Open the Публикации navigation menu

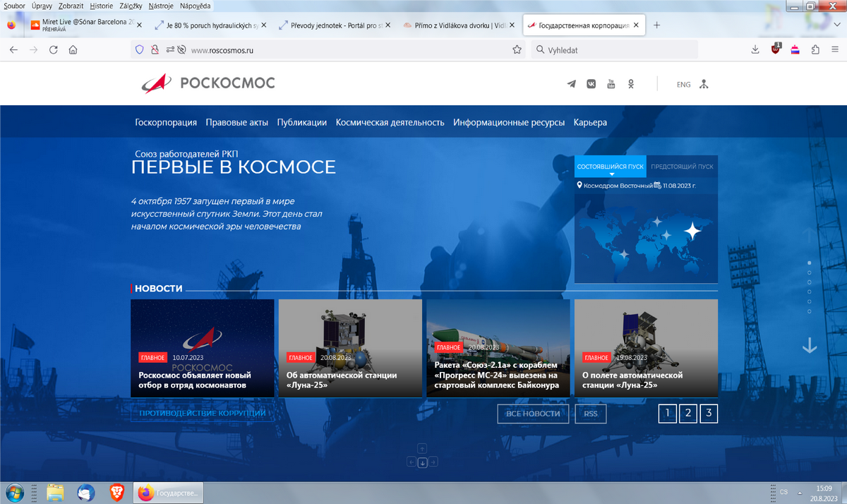coord(302,122)
